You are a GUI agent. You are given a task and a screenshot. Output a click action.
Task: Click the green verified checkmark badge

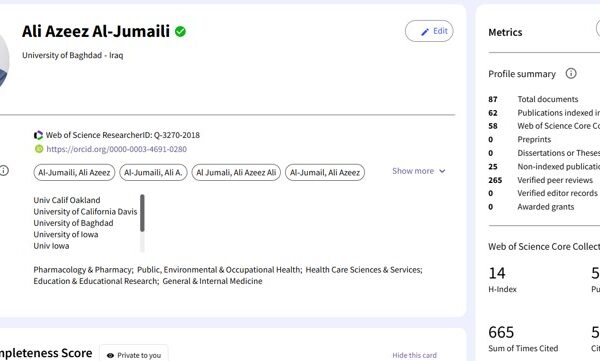180,31
